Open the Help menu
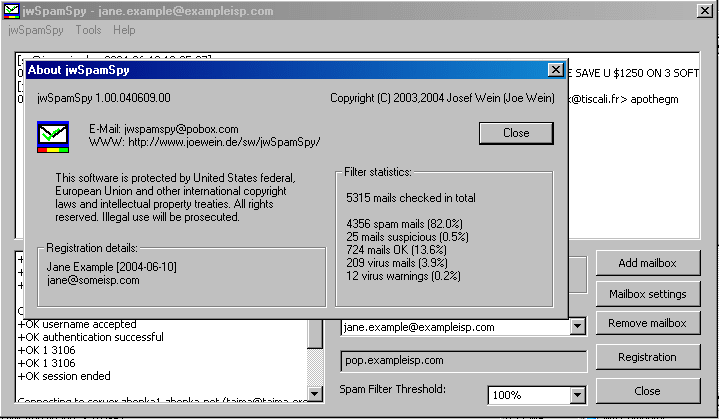The height and width of the screenshot is (419, 719). point(124,30)
